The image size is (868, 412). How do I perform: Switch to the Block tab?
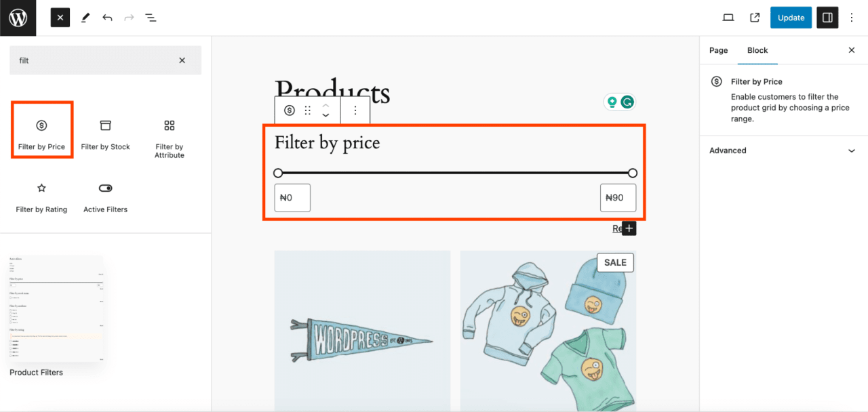(757, 50)
